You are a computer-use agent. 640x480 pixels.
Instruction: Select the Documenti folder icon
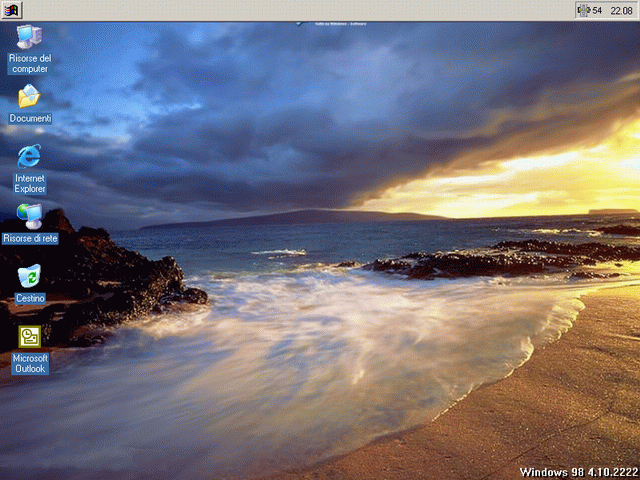29,97
